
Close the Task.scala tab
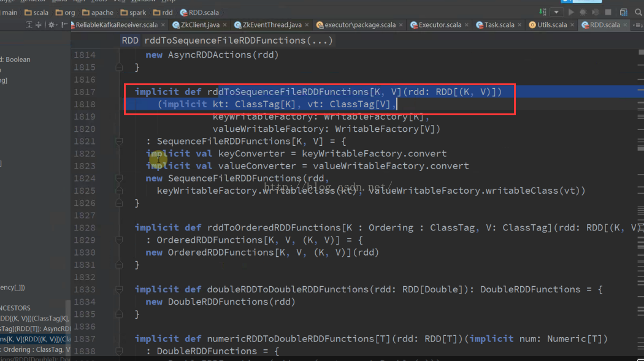pyautogui.click(x=519, y=25)
